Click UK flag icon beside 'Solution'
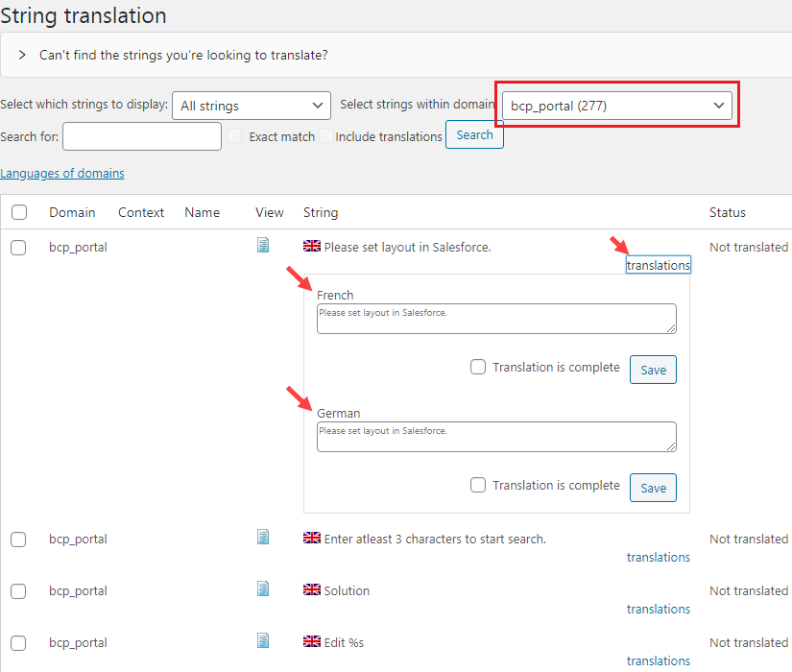 312,590
